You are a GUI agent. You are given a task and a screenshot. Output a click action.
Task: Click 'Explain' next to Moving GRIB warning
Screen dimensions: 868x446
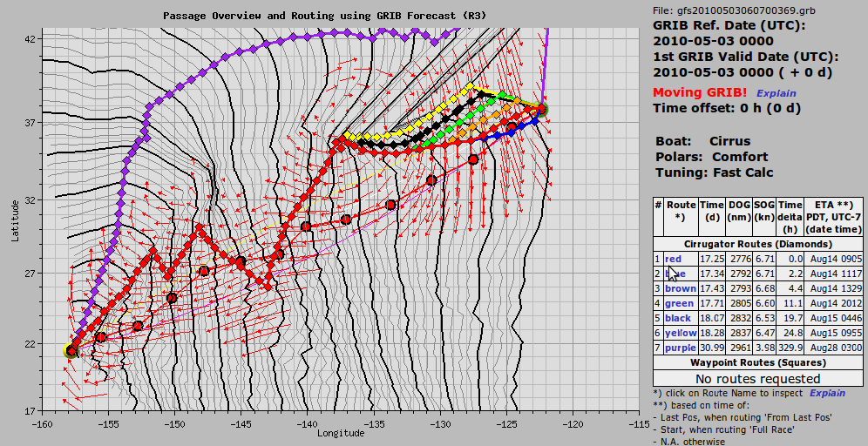(x=776, y=93)
